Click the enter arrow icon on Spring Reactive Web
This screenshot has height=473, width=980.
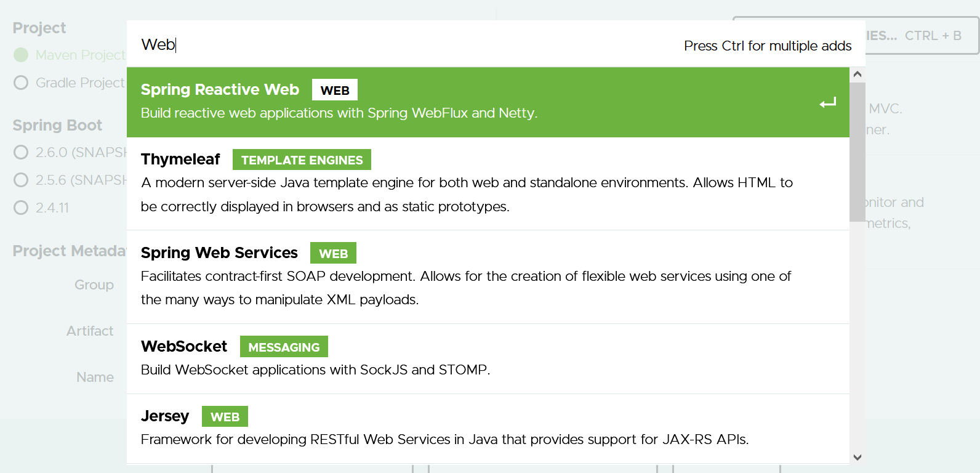(828, 103)
